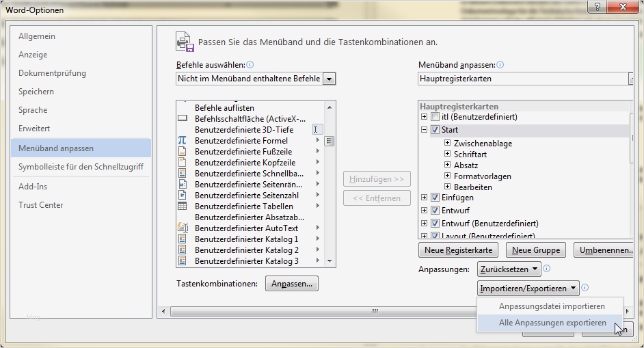The width and height of the screenshot is (644, 348).
Task: Click the page icon beside Benutzerdefinierte Kopfzeile
Action: [x=182, y=162]
